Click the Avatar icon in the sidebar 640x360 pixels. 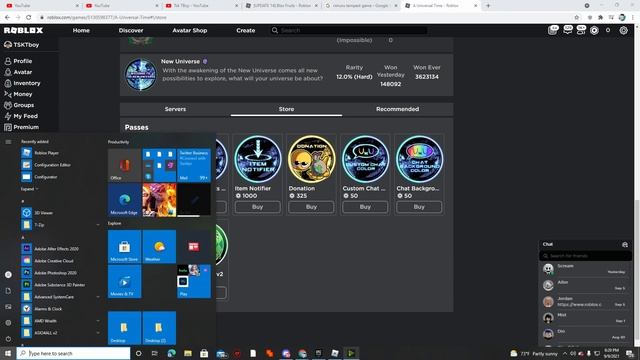(8, 72)
